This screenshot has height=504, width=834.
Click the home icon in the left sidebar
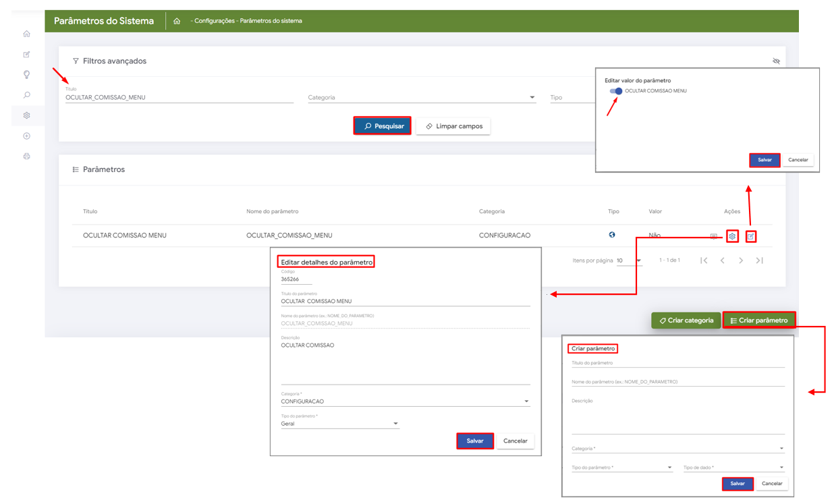pyautogui.click(x=27, y=34)
